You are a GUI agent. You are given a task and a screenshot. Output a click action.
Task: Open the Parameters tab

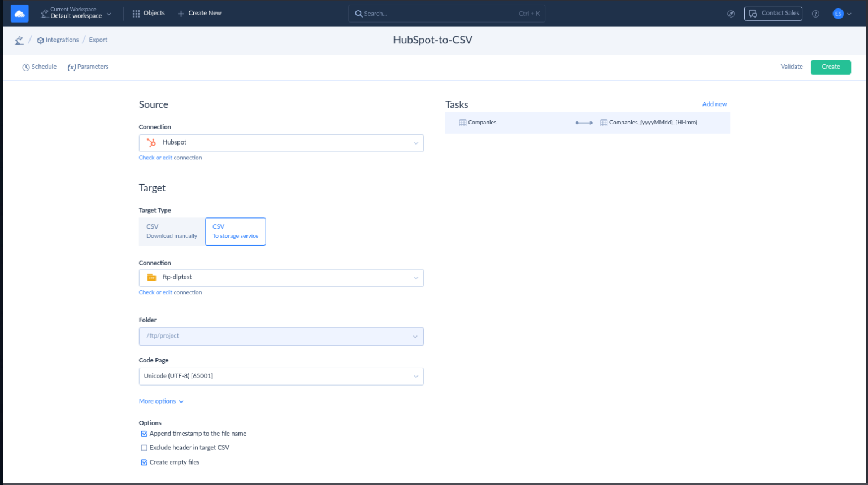click(88, 67)
